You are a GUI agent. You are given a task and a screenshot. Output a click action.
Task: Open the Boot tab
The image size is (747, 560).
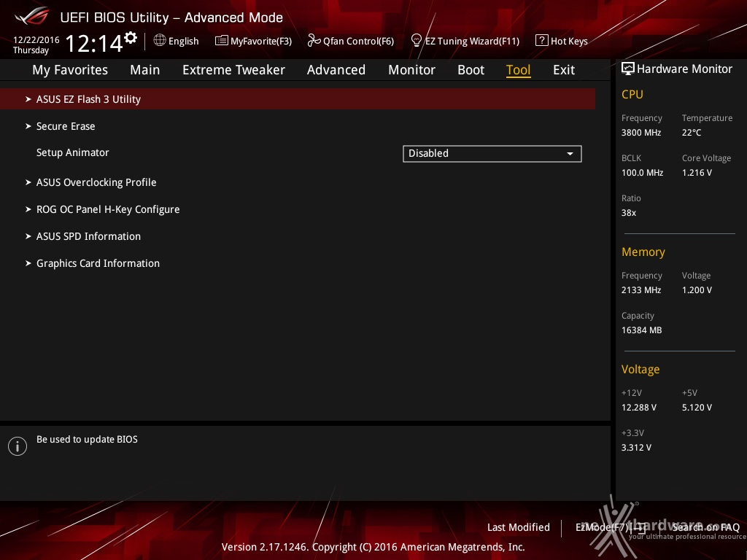(471, 70)
